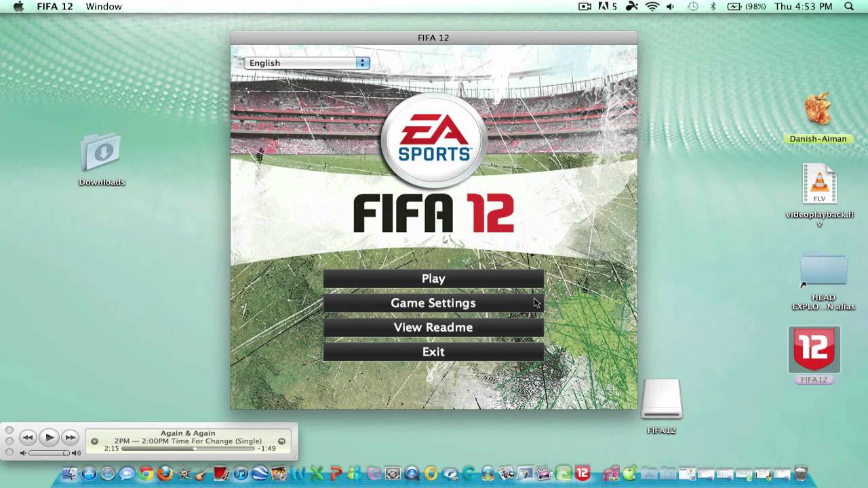
Task: Launch Firefox from the dock
Action: click(x=165, y=473)
